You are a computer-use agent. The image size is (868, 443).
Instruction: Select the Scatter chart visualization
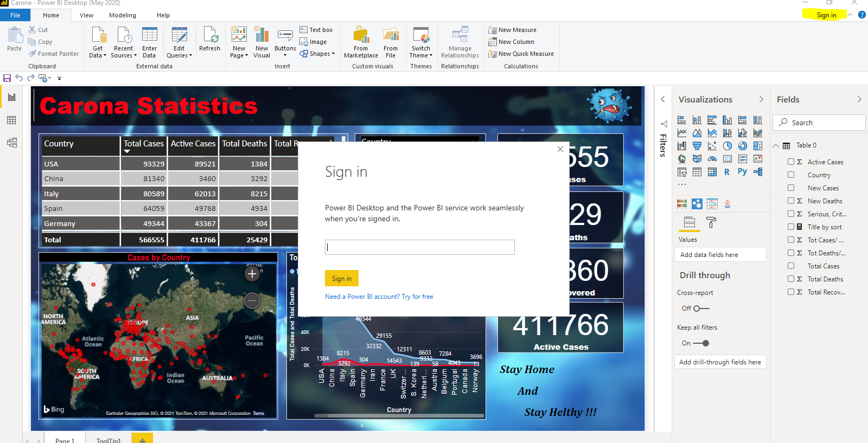point(712,146)
